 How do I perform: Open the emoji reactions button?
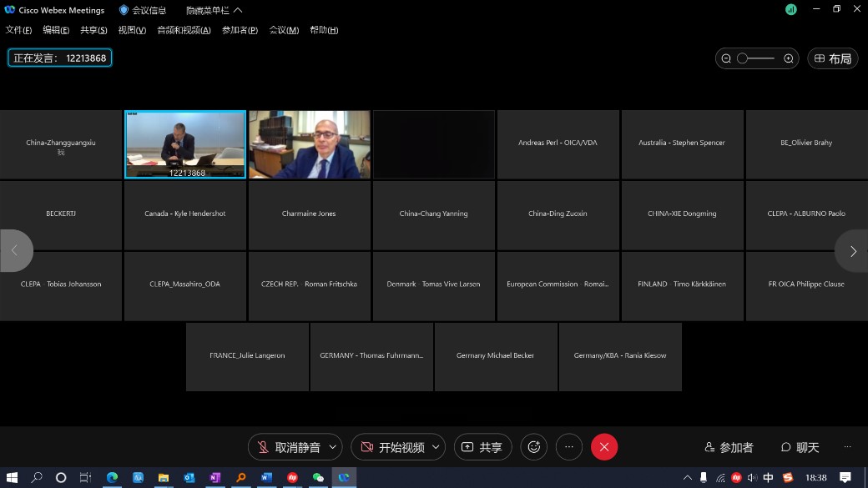[534, 447]
